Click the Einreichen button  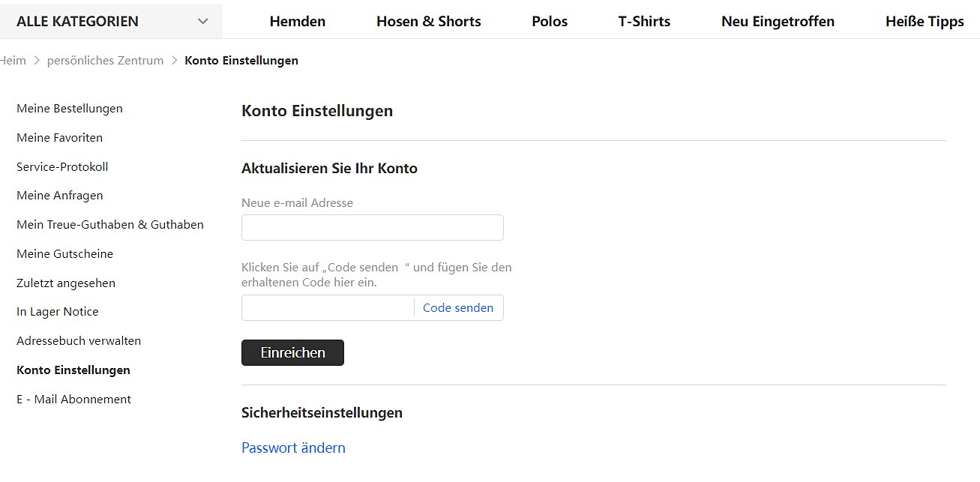292,353
